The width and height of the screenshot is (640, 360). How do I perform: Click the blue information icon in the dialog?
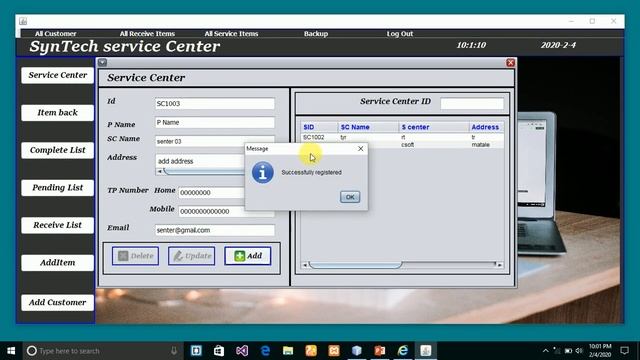pos(262,172)
